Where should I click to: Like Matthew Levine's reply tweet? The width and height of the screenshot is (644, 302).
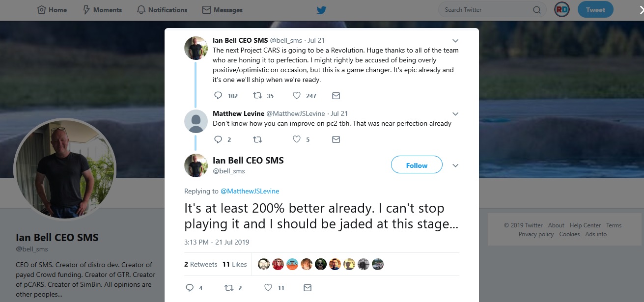pyautogui.click(x=297, y=139)
